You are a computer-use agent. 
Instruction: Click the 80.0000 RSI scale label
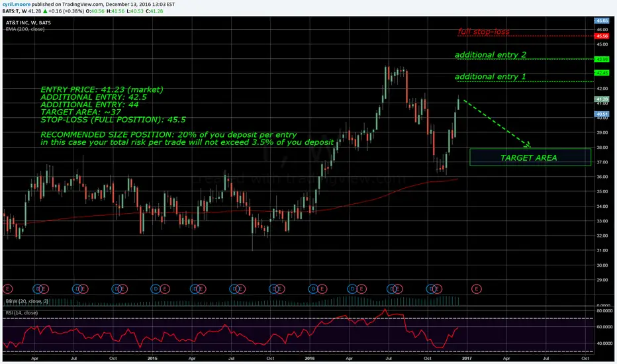[603, 310]
